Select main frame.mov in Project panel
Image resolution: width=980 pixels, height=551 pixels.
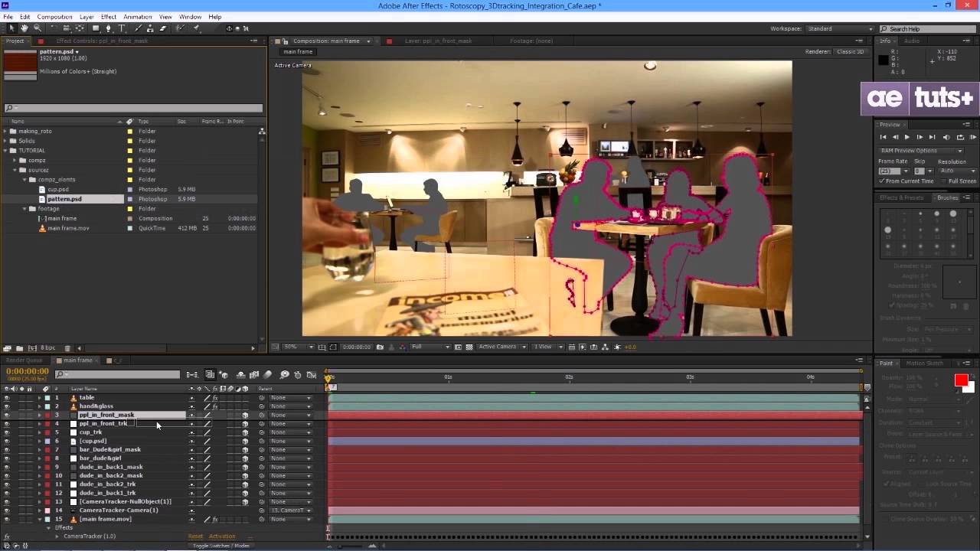pos(68,228)
